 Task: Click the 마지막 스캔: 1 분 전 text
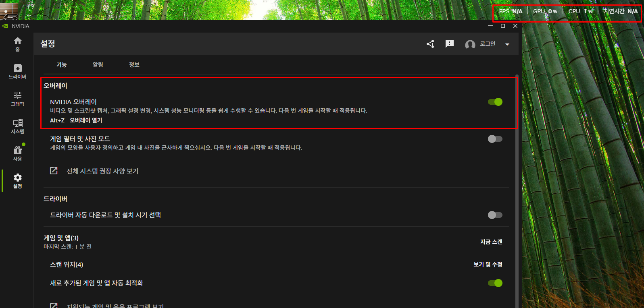(x=67, y=247)
